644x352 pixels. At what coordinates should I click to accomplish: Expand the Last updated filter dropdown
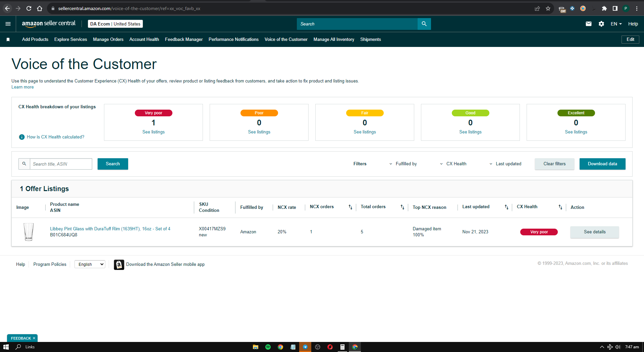505,164
